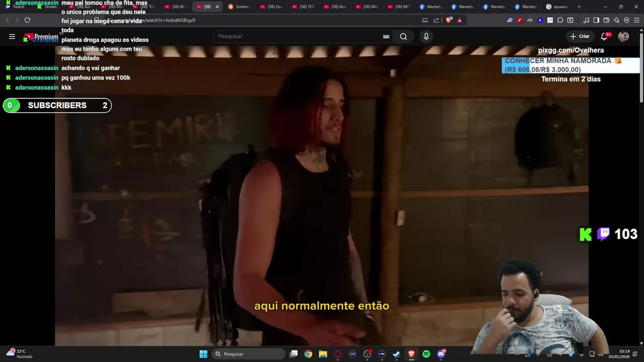The height and width of the screenshot is (362, 644).
Task: Switch to the Sorteio tab
Action: click(x=239, y=7)
